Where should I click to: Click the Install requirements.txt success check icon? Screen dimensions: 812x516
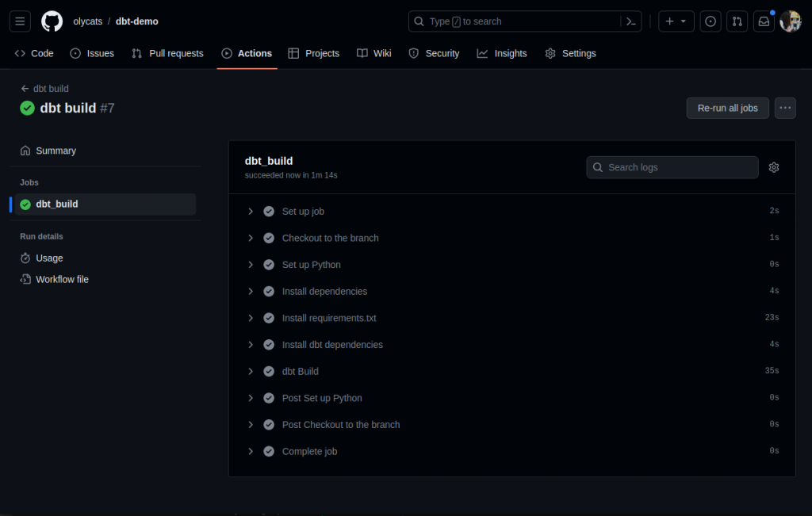[269, 318]
